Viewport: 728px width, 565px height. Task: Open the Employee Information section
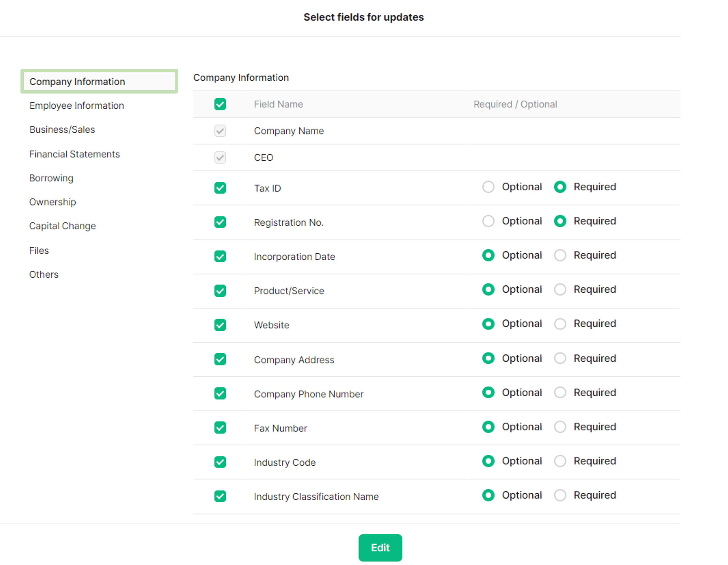click(77, 105)
